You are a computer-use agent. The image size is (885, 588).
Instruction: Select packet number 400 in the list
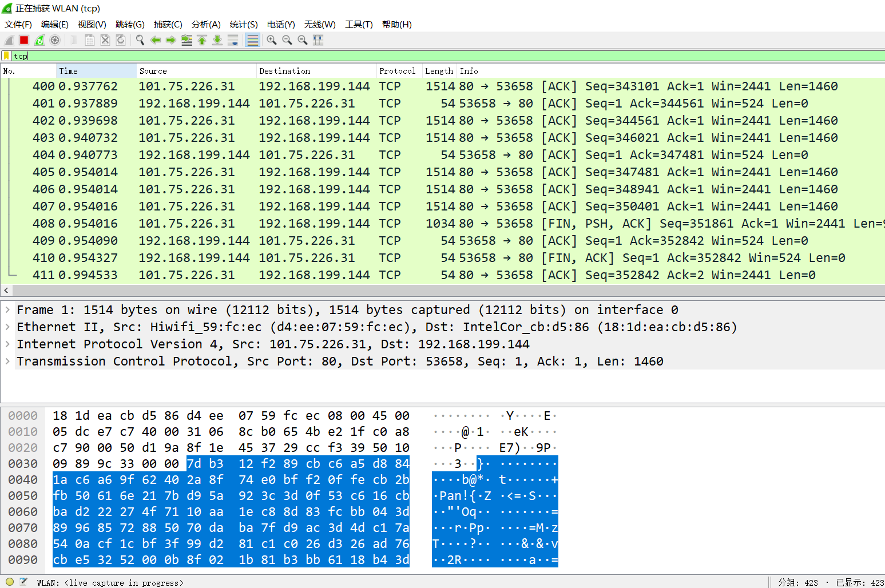(443, 86)
